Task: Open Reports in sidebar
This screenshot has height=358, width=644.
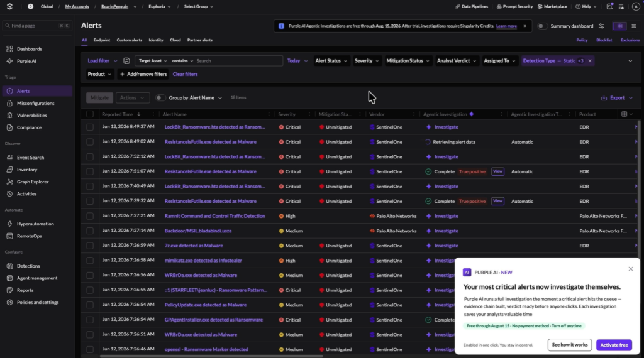Action: coord(25,290)
